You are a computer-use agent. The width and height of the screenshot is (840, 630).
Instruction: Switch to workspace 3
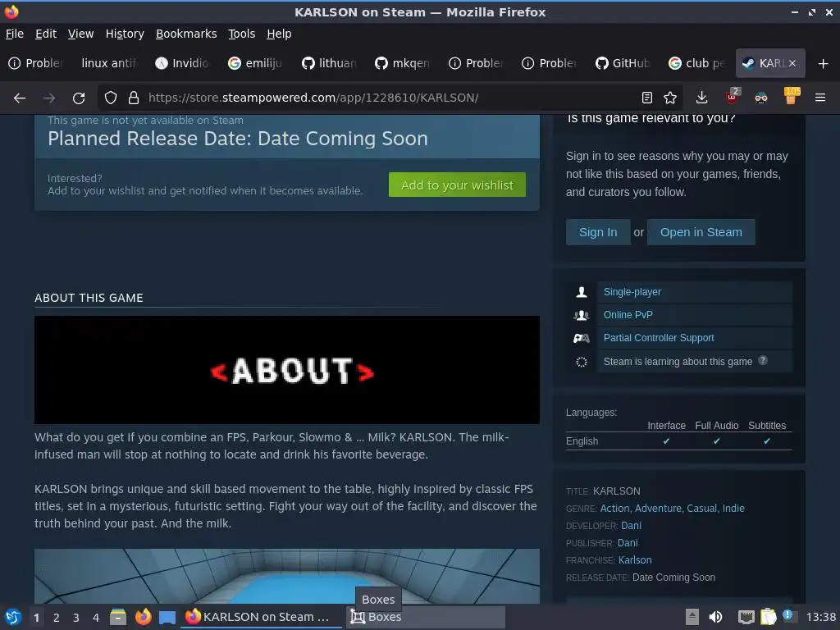coord(76,618)
